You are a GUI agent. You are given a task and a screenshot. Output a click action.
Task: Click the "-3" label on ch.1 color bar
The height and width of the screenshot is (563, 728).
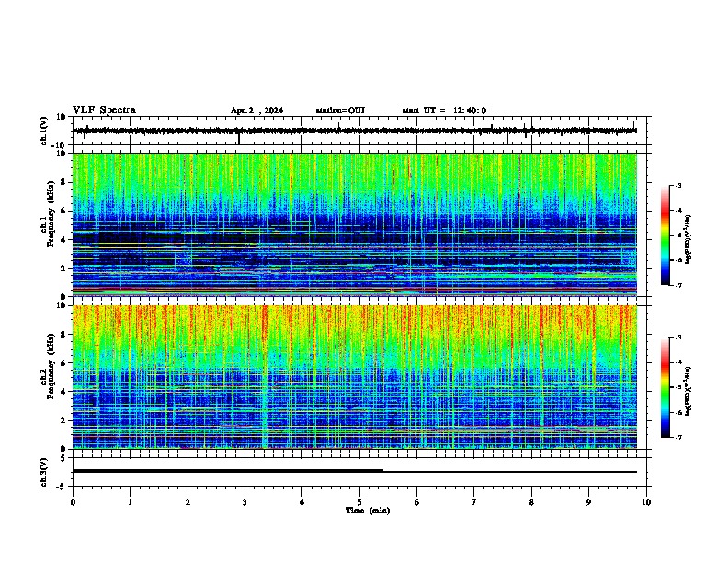tap(677, 185)
